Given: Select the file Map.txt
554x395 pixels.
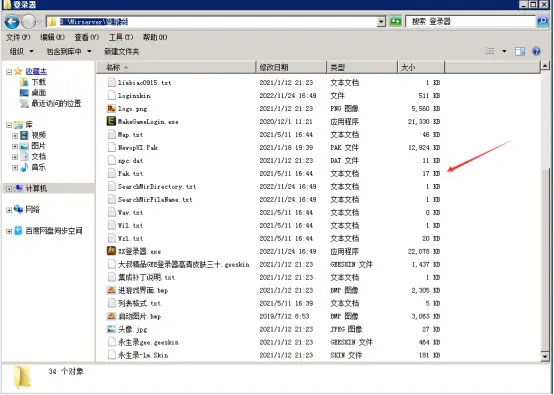Looking at the screenshot, I should [130, 135].
